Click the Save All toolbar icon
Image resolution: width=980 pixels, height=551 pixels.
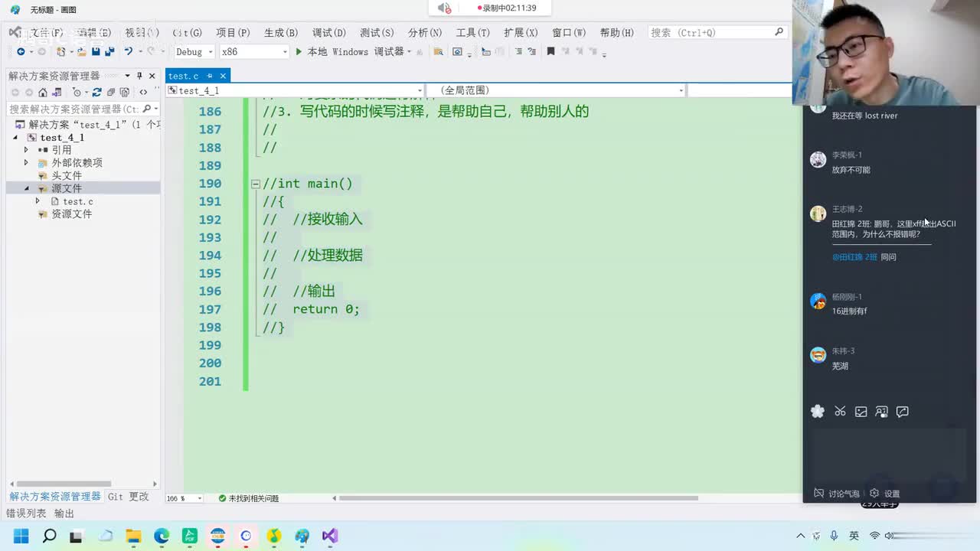(109, 51)
